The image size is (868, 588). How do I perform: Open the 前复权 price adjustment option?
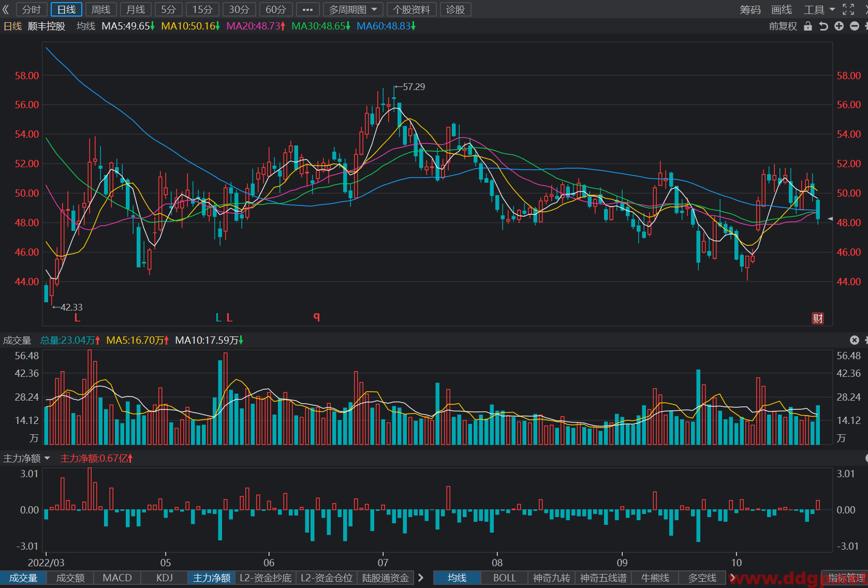click(x=783, y=26)
